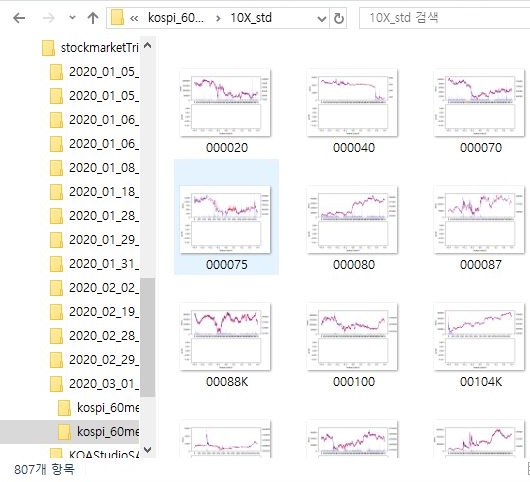
Task: Click folder icon beside 2020_01_08_
Action: 56,168
